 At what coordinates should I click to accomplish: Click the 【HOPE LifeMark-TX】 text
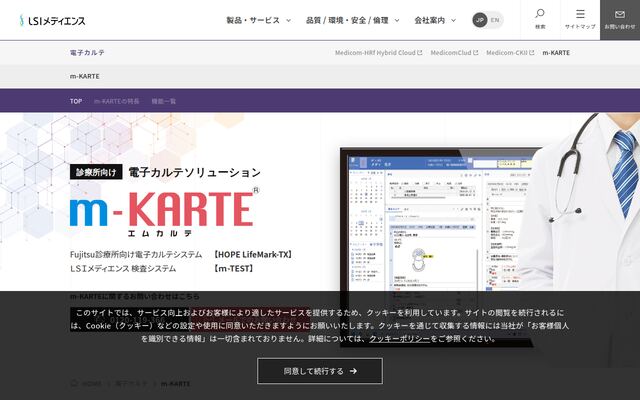[253, 255]
